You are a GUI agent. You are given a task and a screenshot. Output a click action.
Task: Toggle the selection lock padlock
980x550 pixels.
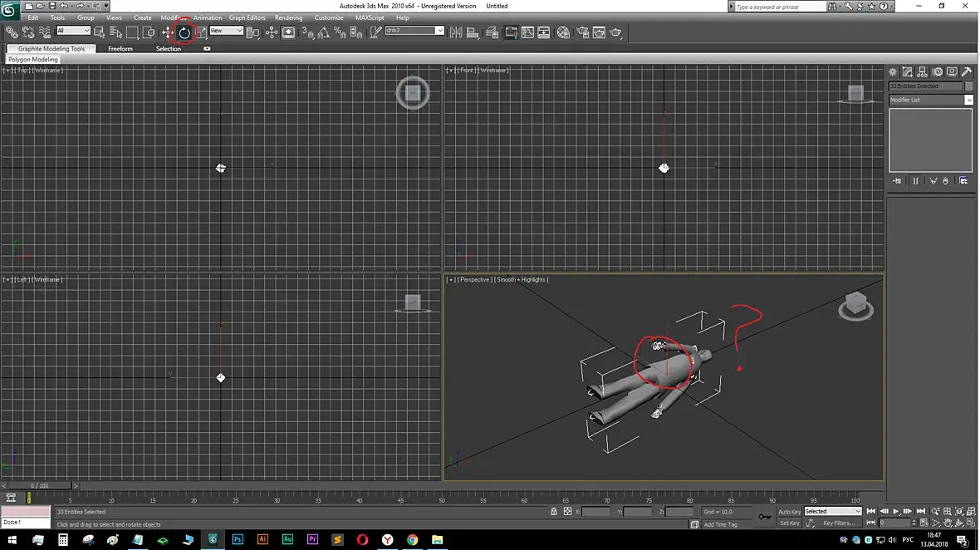click(x=554, y=512)
